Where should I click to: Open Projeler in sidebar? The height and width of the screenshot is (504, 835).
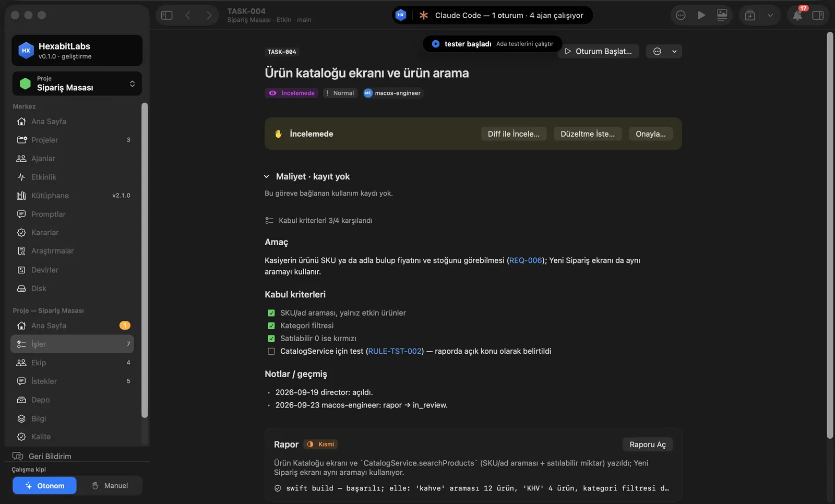72,140
